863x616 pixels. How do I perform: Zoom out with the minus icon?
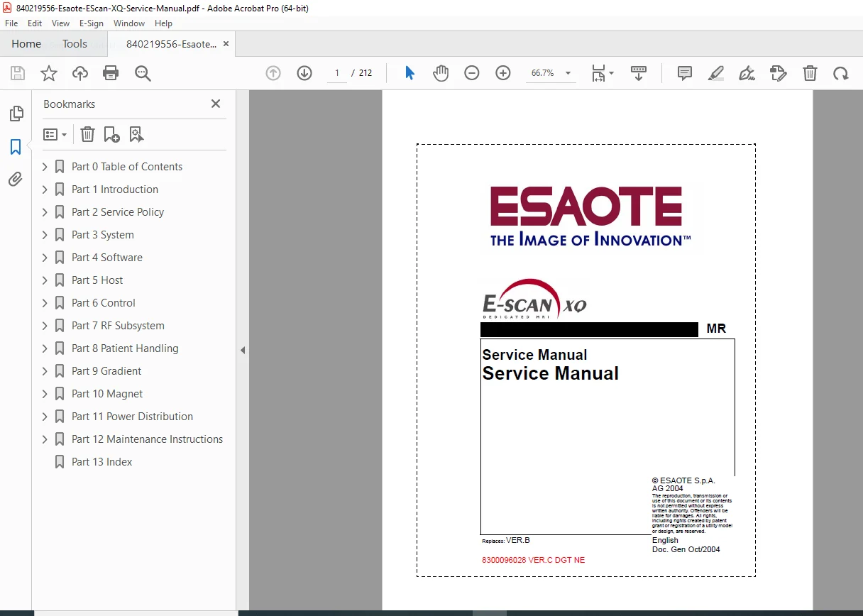click(472, 73)
